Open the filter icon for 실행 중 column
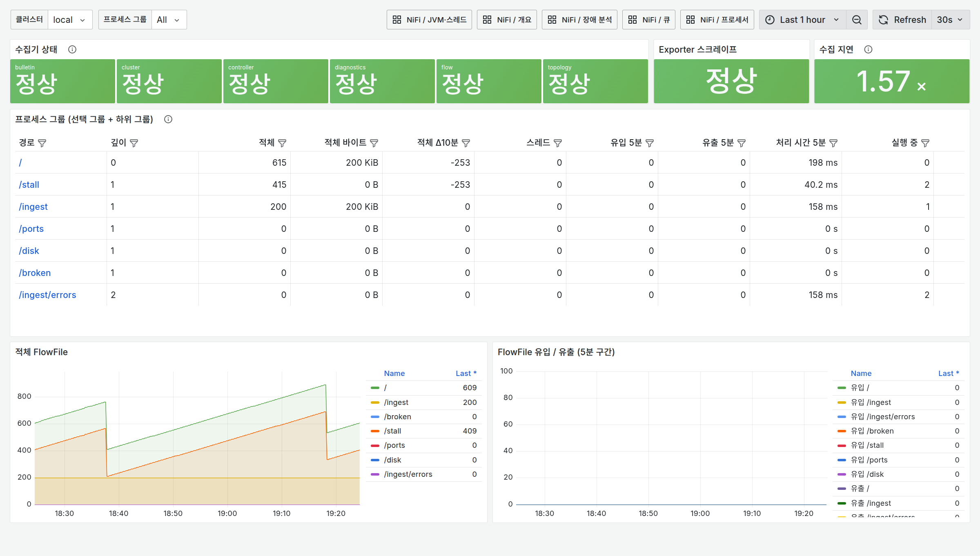980x556 pixels. click(925, 143)
